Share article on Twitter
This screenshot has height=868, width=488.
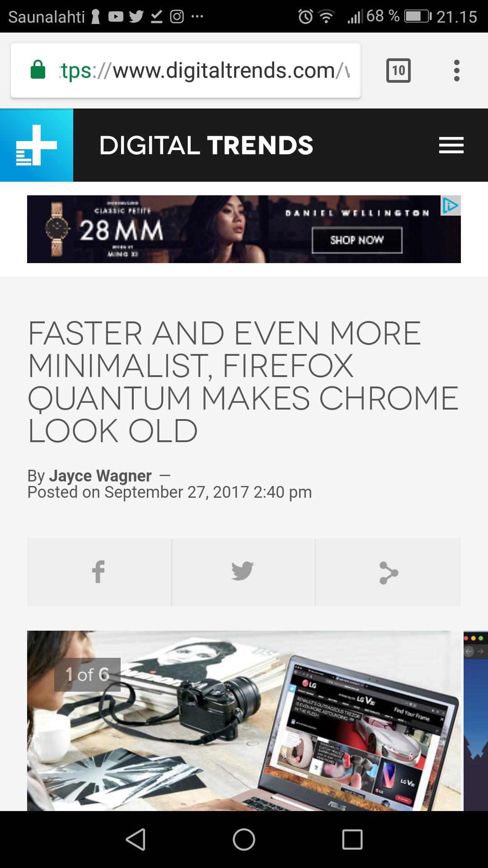[243, 572]
